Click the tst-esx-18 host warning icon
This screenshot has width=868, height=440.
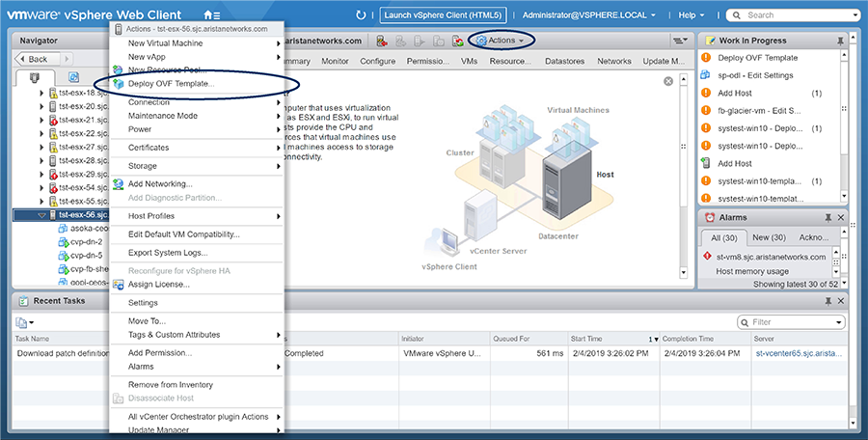pyautogui.click(x=53, y=93)
